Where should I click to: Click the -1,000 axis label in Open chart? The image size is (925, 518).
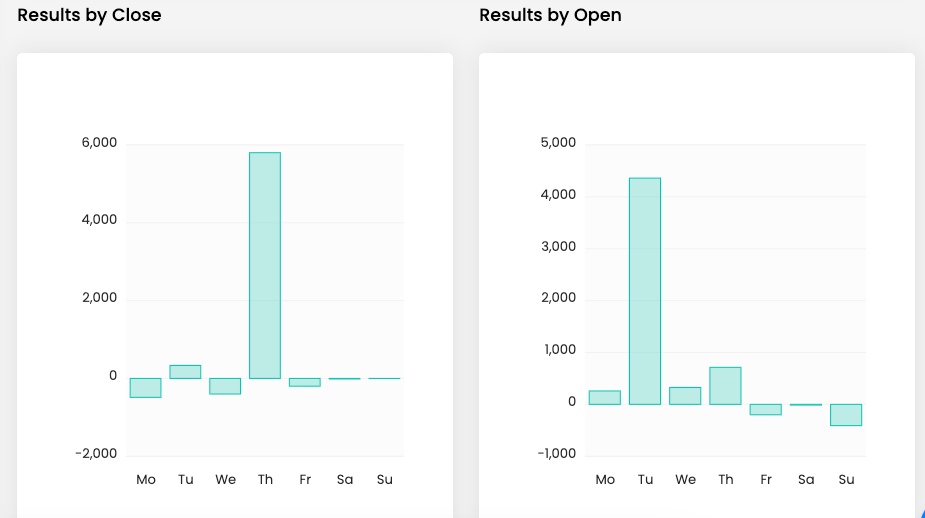[555, 454]
